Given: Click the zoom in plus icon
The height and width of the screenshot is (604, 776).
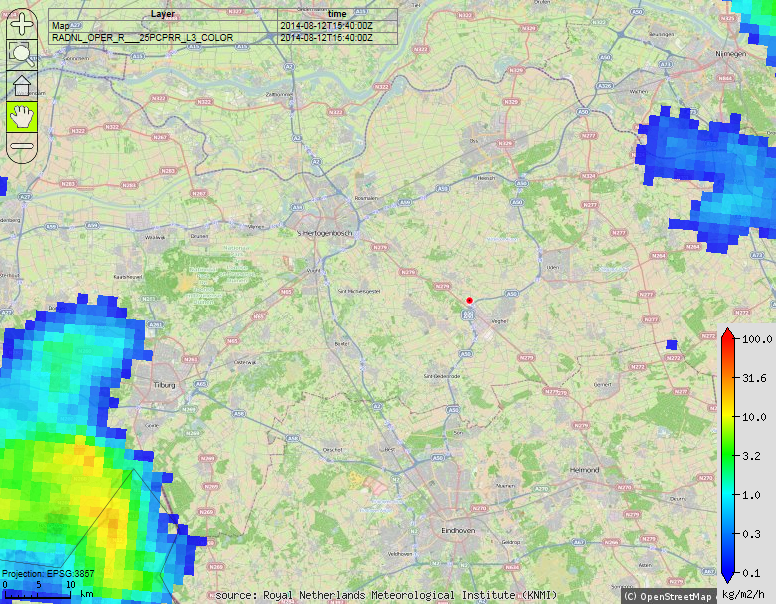Looking at the screenshot, I should 22,25.
